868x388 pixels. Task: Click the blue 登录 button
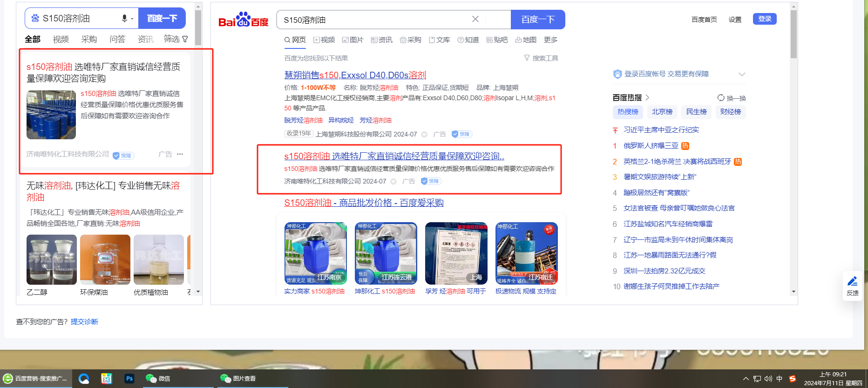pos(765,19)
